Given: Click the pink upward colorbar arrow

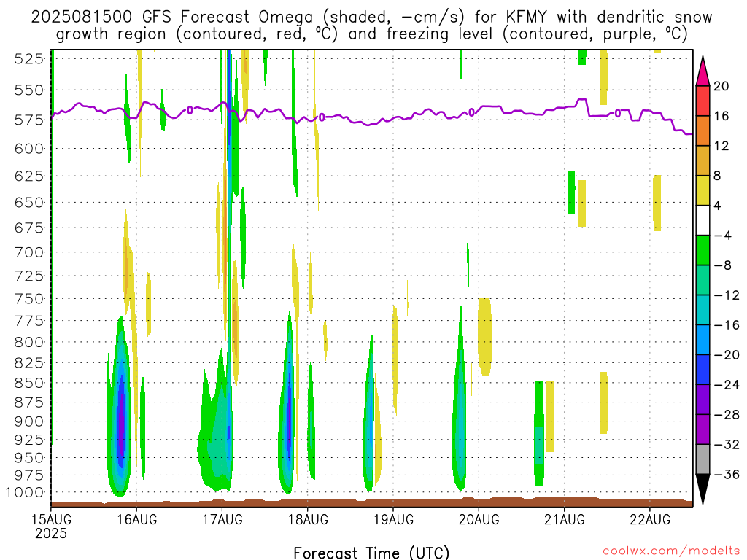Looking at the screenshot, I should click(x=703, y=71).
